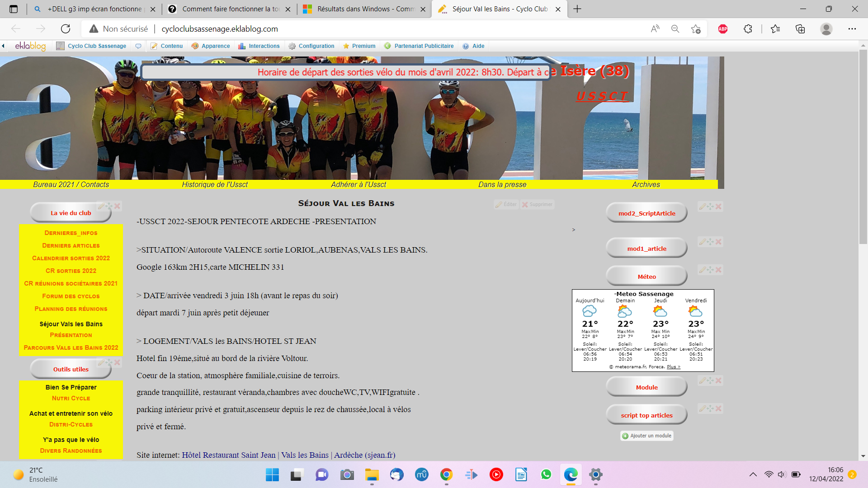The image size is (868, 488).
Task: Open Edge settings and more menu
Action: (x=852, y=29)
